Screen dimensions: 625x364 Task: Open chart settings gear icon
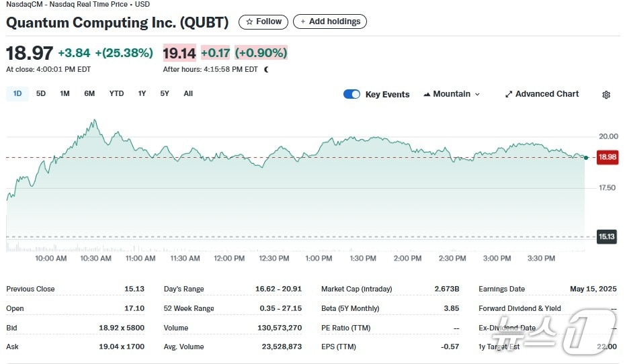606,95
